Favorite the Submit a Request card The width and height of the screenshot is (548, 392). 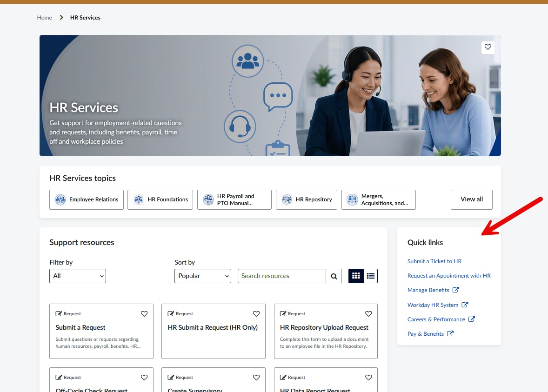144,314
